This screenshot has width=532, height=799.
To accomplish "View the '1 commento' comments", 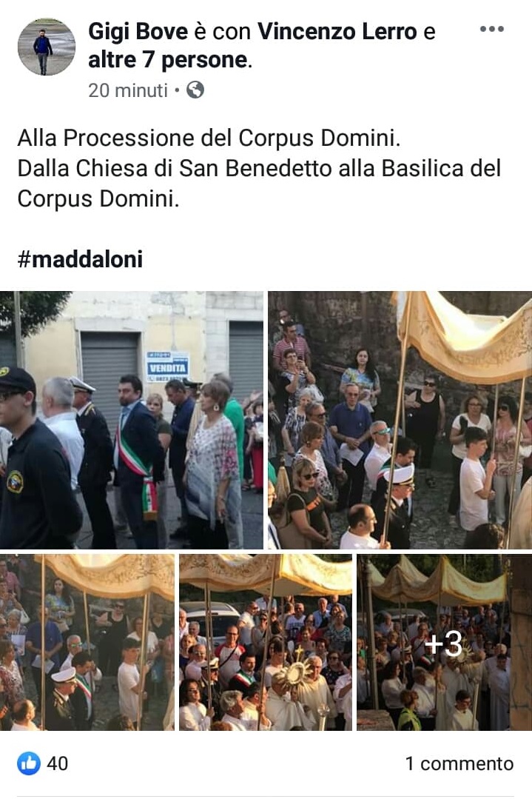I will (x=459, y=763).
